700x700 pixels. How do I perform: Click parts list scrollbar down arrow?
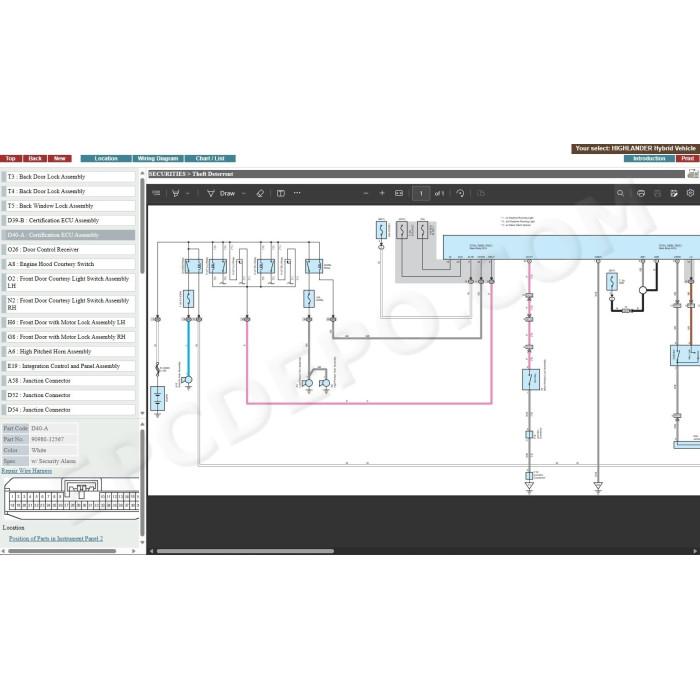142,413
